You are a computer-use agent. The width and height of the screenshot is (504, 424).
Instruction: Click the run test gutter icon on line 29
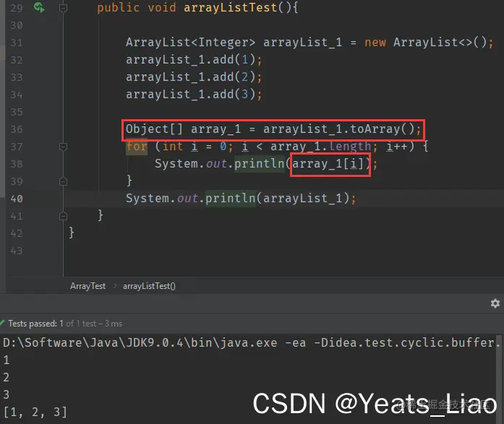coord(39,7)
